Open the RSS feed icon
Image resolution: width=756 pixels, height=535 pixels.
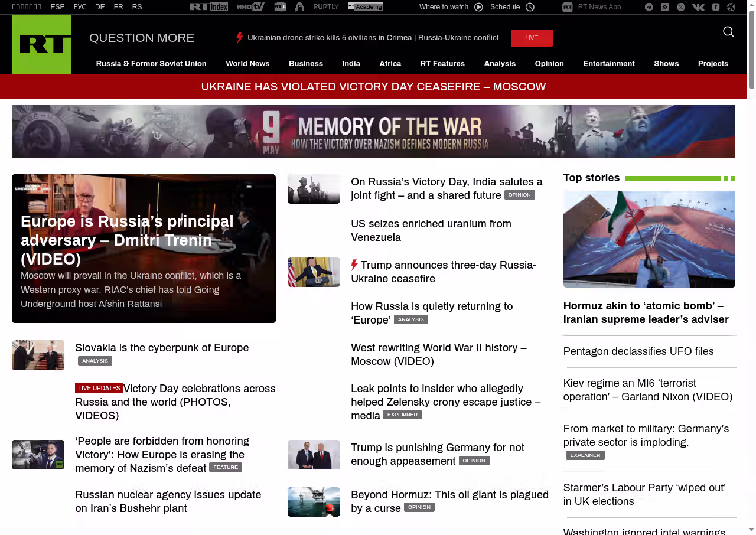click(665, 7)
